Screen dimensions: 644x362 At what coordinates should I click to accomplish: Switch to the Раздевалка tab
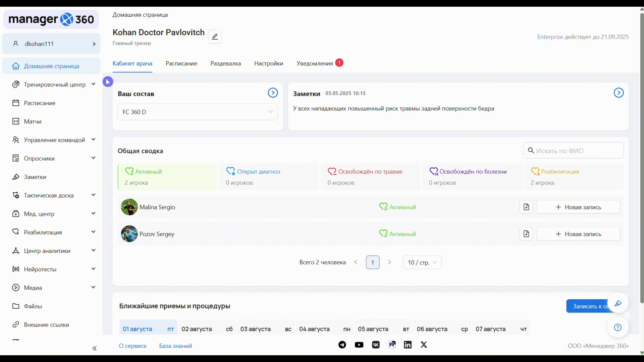point(225,63)
